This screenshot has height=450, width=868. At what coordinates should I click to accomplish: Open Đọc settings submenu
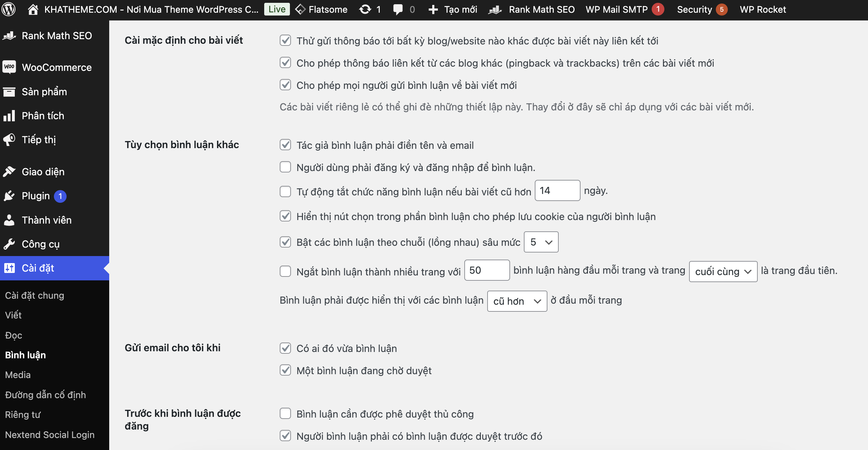click(14, 335)
